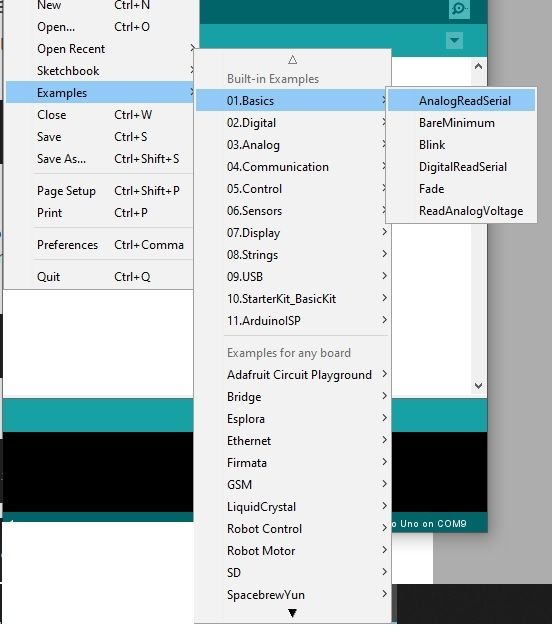Viewport: 558px width, 634px height.
Task: Expand the 02.Digital examples submenu
Action: coord(293,123)
